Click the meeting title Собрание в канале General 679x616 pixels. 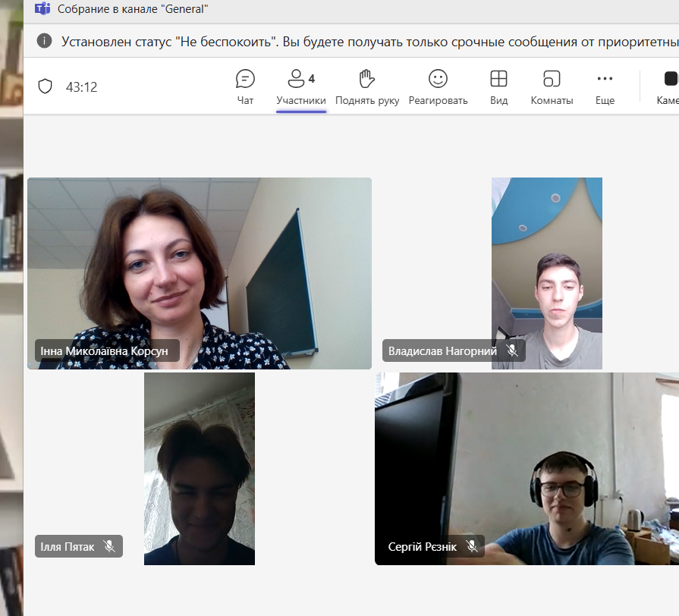point(133,8)
